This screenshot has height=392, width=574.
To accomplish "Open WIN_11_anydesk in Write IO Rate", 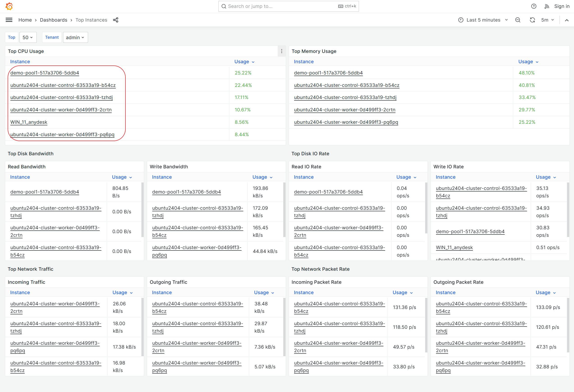I will click(x=454, y=247).
